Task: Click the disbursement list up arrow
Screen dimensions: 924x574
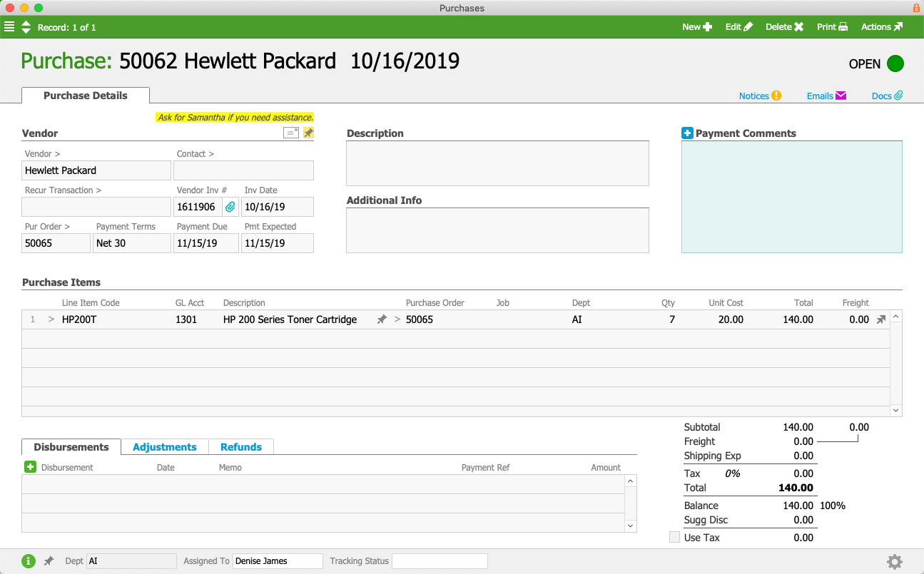Action: pos(631,481)
